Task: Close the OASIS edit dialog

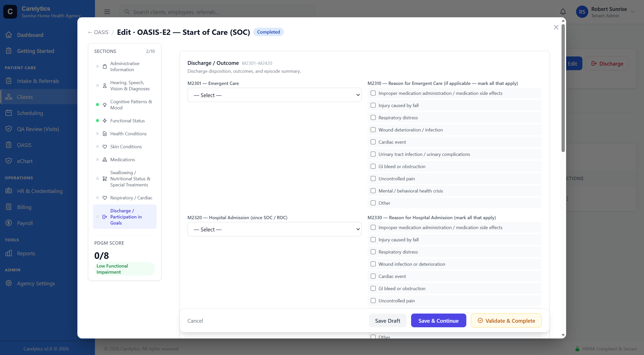Action: pos(556,27)
